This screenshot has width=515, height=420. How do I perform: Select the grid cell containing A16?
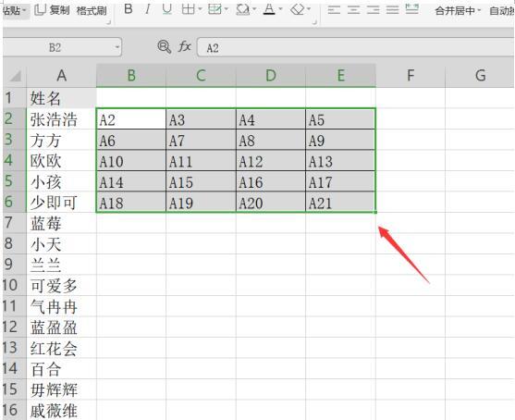click(271, 181)
